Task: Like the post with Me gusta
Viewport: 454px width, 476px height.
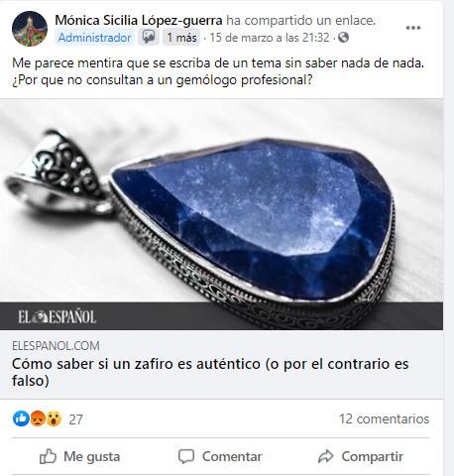Action: (x=79, y=456)
